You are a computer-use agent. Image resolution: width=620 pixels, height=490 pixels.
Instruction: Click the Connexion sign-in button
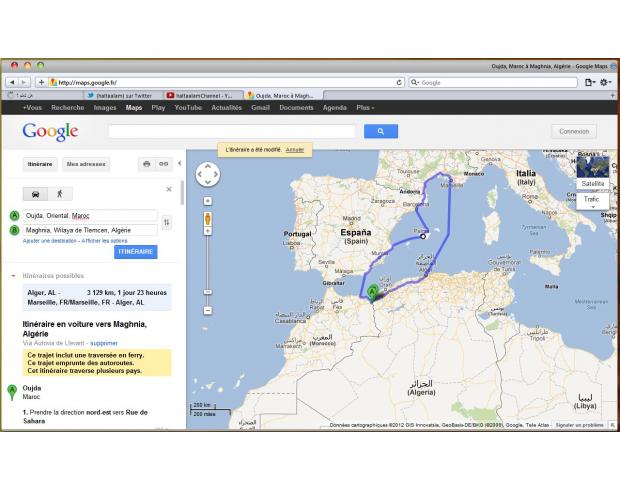pos(574,131)
